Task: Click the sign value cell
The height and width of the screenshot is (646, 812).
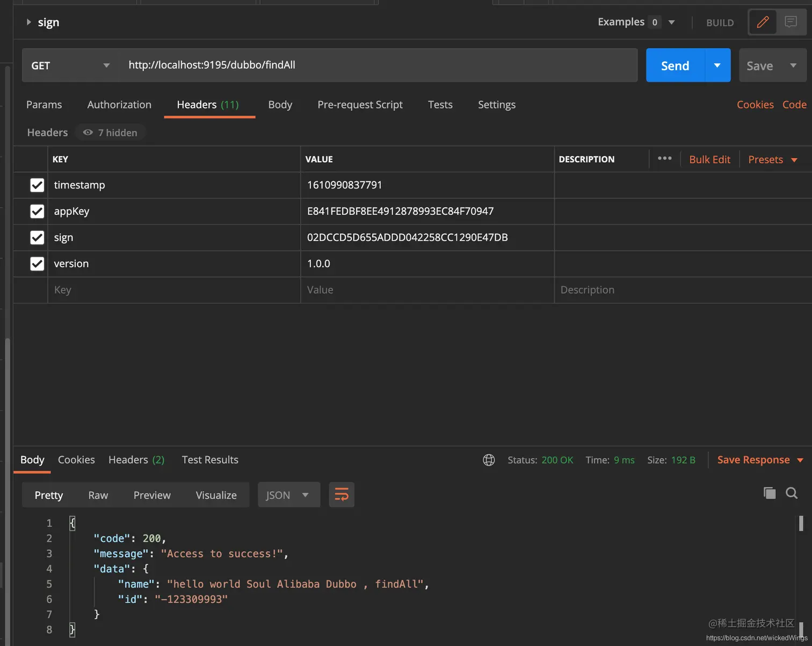Action: pyautogui.click(x=427, y=237)
